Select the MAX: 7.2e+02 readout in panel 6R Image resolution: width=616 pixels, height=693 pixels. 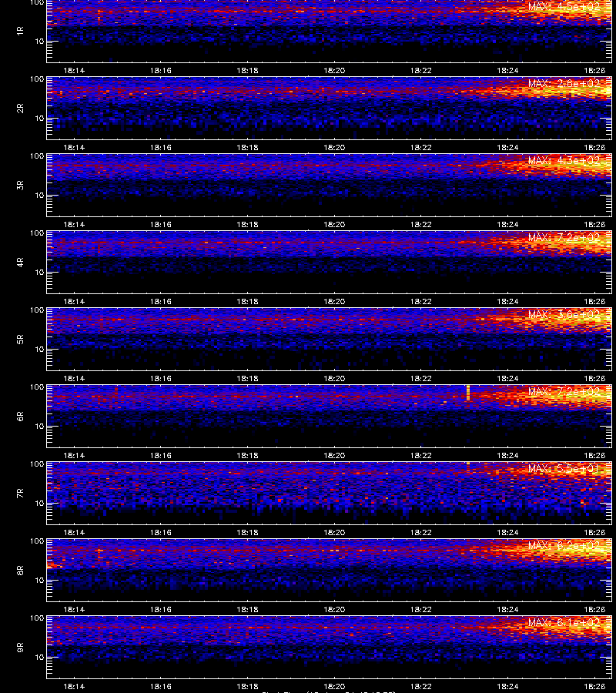[x=564, y=392]
